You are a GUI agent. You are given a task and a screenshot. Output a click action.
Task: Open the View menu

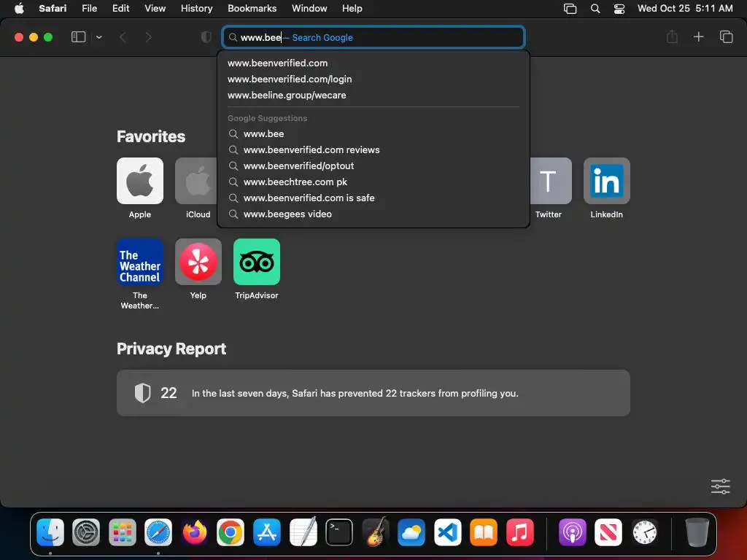point(155,8)
